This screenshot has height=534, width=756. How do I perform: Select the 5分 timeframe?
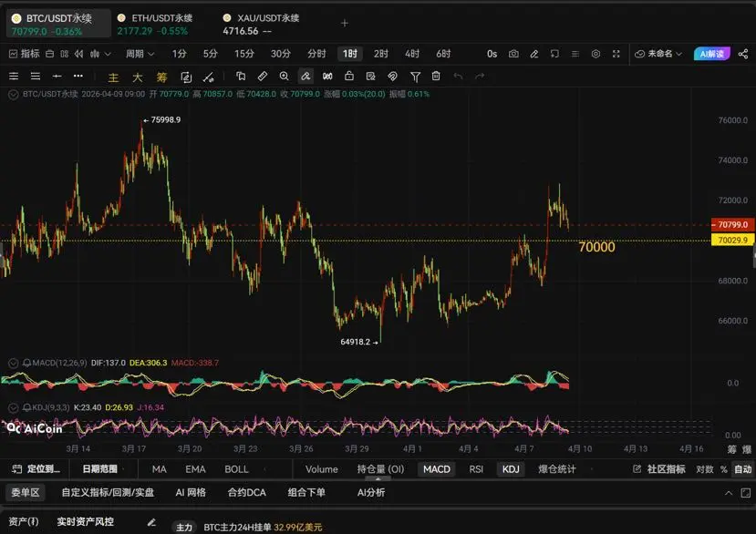[211, 54]
